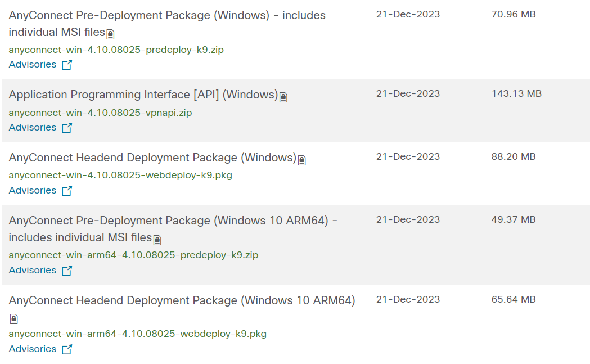Open Advisories link under arm64 predeploy-k9.zip
The image size is (590, 364).
click(33, 270)
